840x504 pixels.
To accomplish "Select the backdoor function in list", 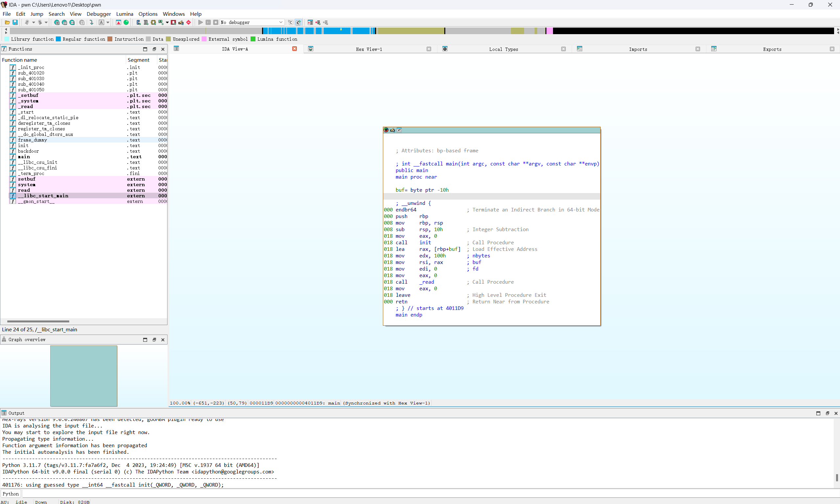I will (x=28, y=151).
